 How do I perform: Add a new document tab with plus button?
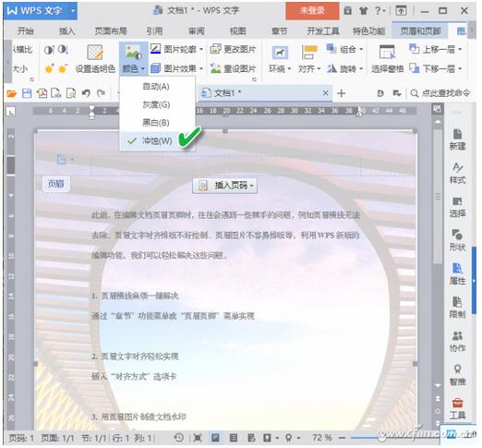[x=342, y=93]
